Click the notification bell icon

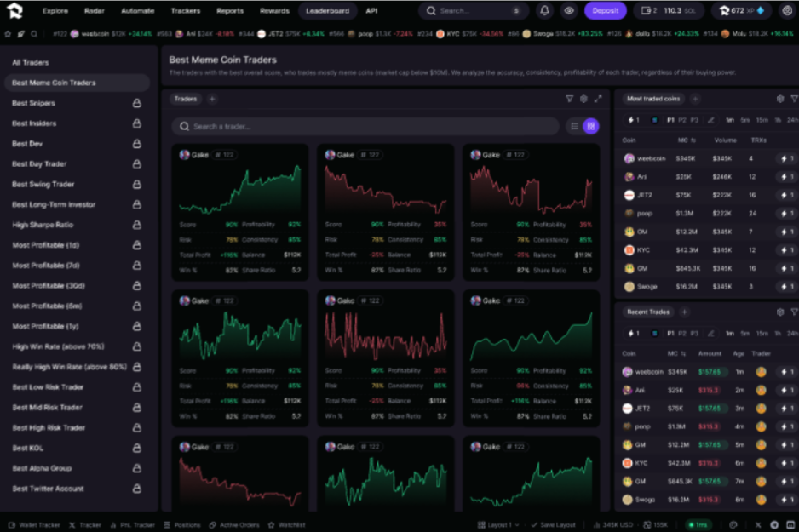(x=545, y=11)
